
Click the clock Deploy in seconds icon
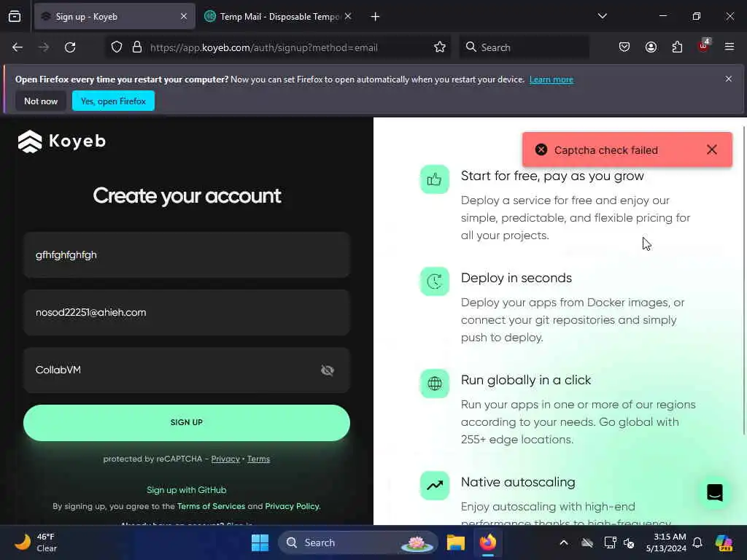pyautogui.click(x=435, y=281)
